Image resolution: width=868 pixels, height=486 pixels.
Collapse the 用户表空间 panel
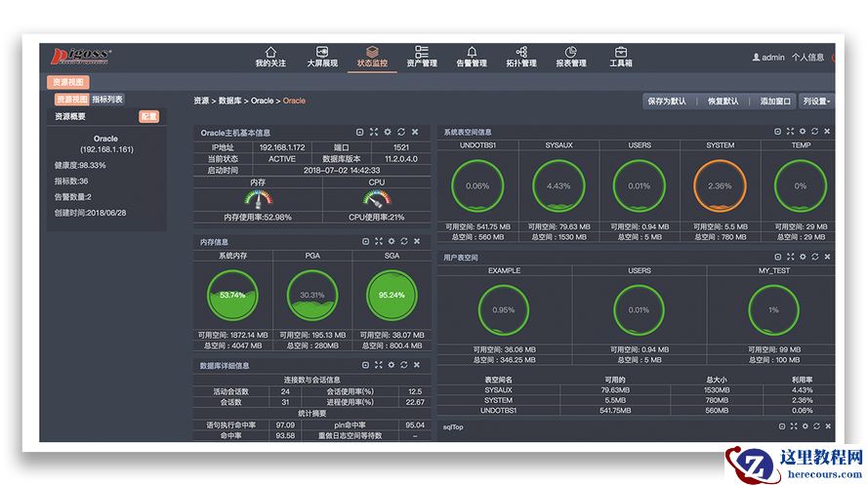778,257
